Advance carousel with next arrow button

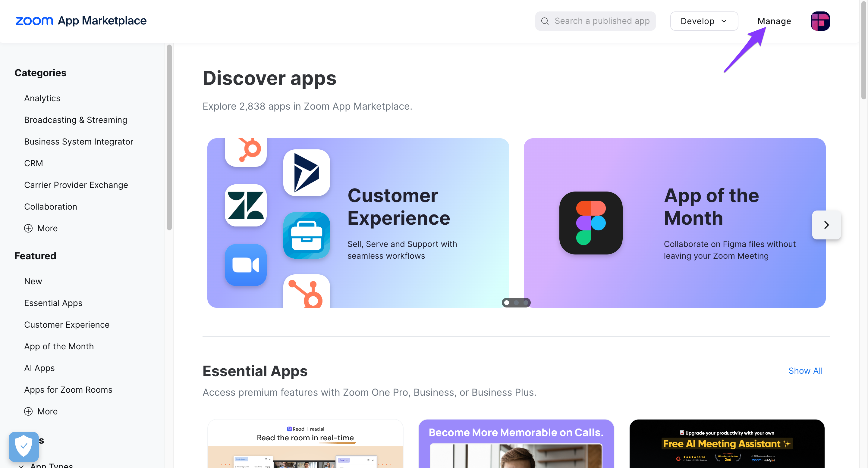826,225
